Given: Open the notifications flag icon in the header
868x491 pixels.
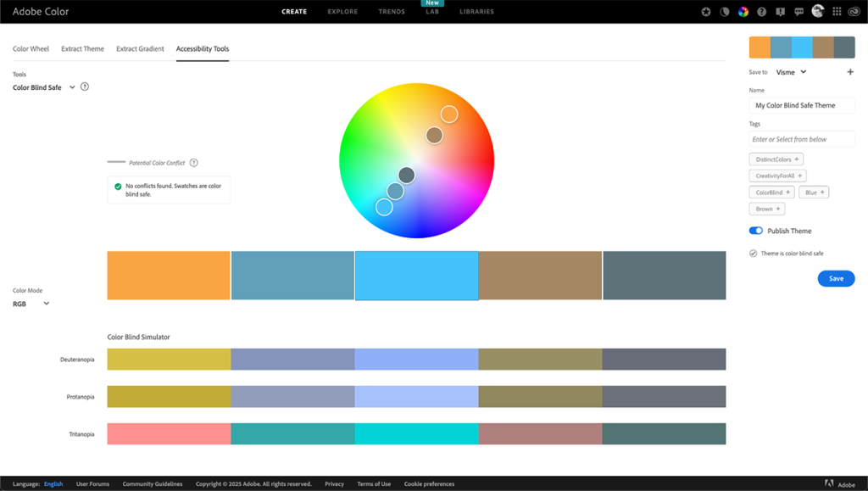Looking at the screenshot, I should 782,11.
